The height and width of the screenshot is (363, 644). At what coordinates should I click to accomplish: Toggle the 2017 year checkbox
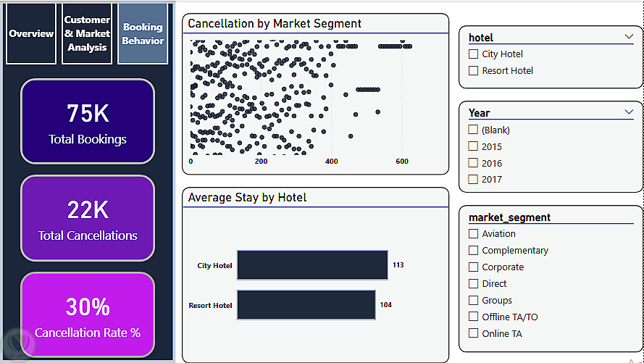pyautogui.click(x=474, y=180)
